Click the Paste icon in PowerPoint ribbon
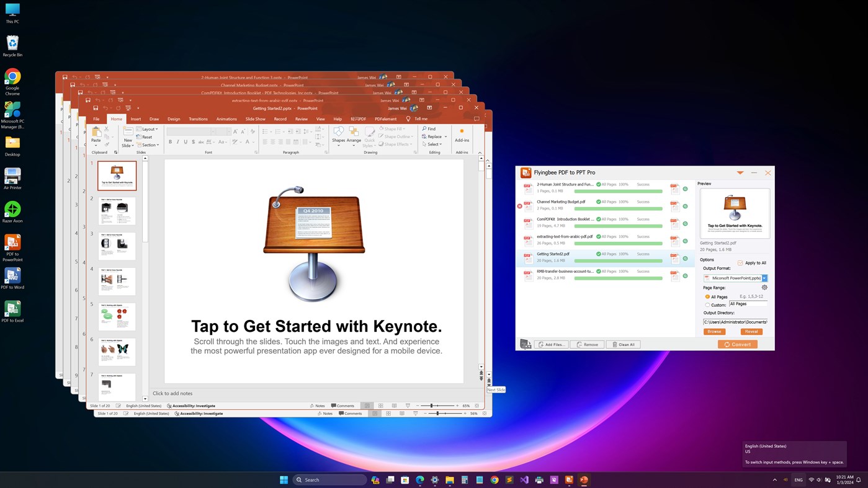The image size is (868, 488). (x=96, y=132)
